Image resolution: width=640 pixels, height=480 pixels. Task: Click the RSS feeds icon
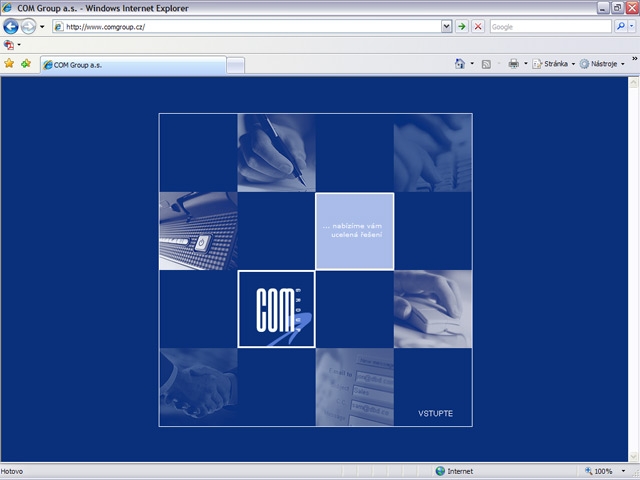tap(486, 64)
